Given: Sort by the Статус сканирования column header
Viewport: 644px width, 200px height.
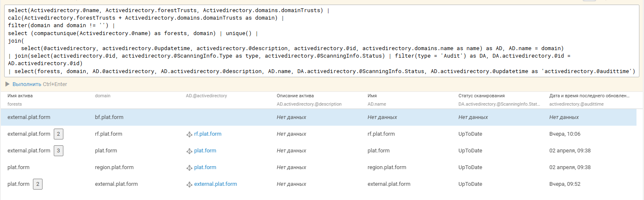Looking at the screenshot, I should coord(481,96).
